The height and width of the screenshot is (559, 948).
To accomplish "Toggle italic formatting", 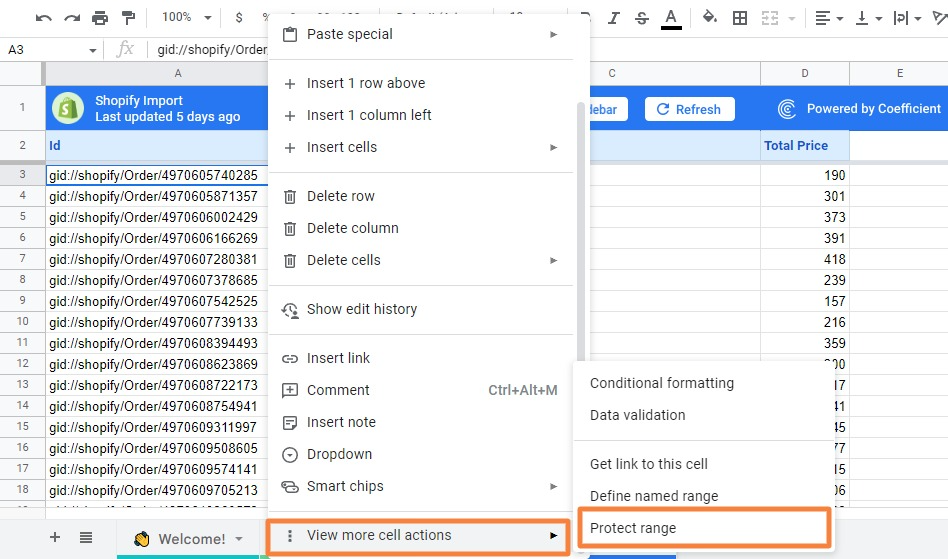I will tap(614, 18).
